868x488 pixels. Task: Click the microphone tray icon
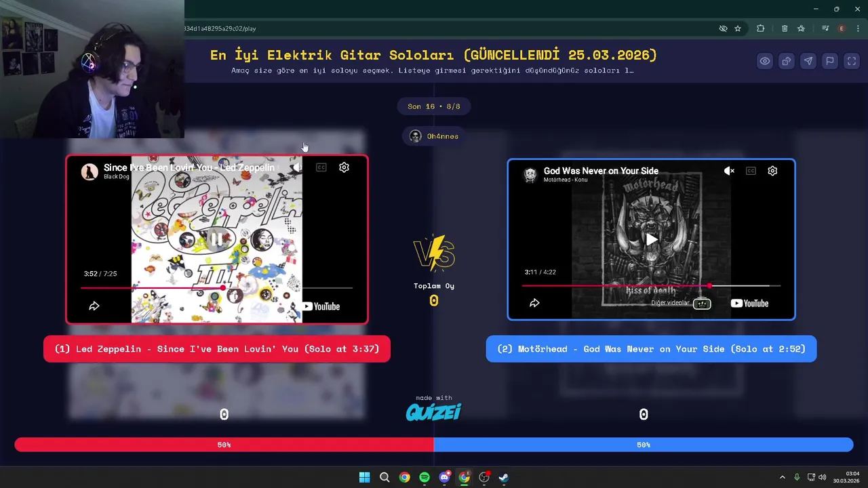tap(797, 477)
